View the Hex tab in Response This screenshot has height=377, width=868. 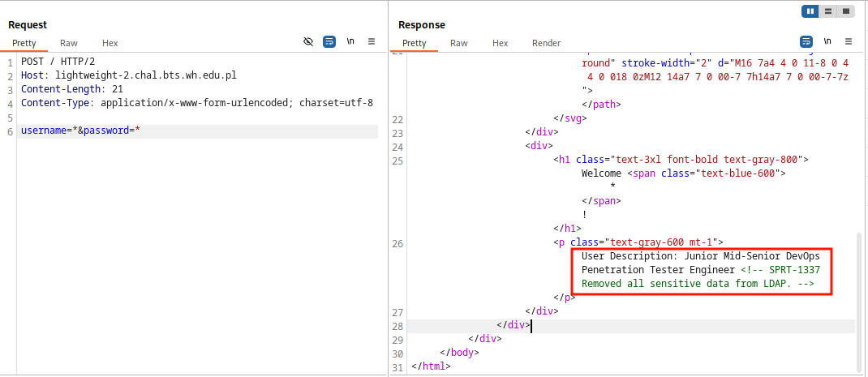point(501,43)
